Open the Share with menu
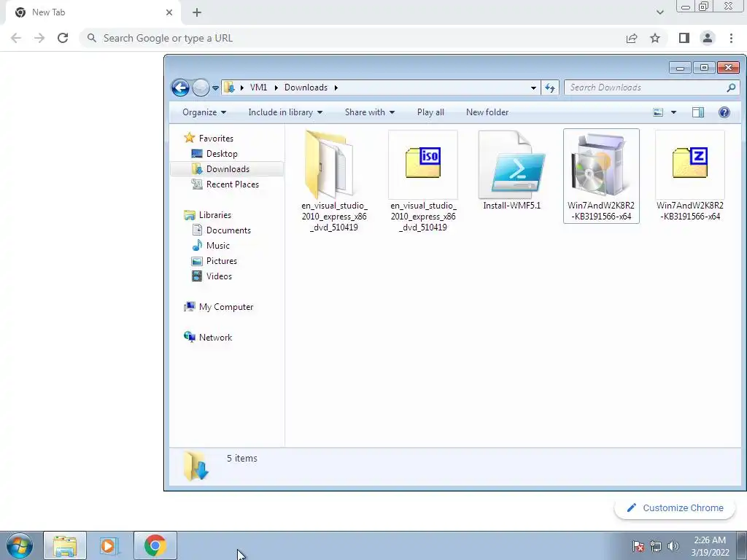Image resolution: width=747 pixels, height=560 pixels. point(370,112)
